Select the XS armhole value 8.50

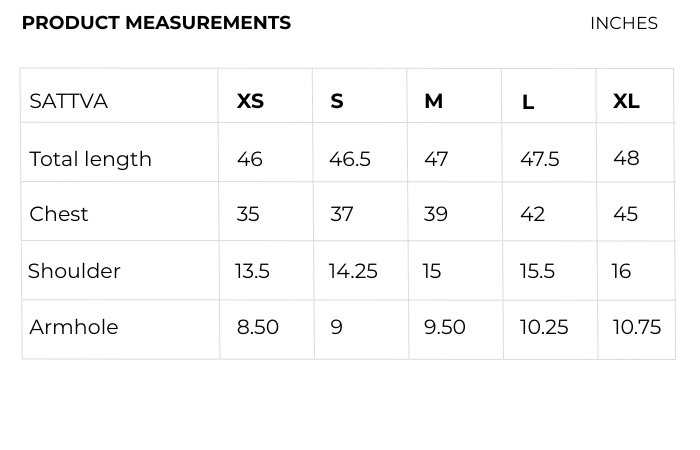click(258, 327)
